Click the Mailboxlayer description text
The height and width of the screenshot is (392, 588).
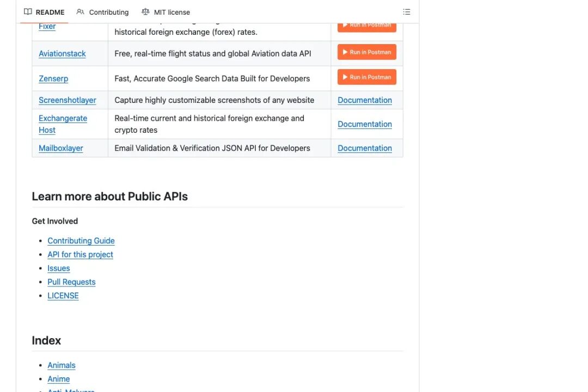click(x=212, y=148)
